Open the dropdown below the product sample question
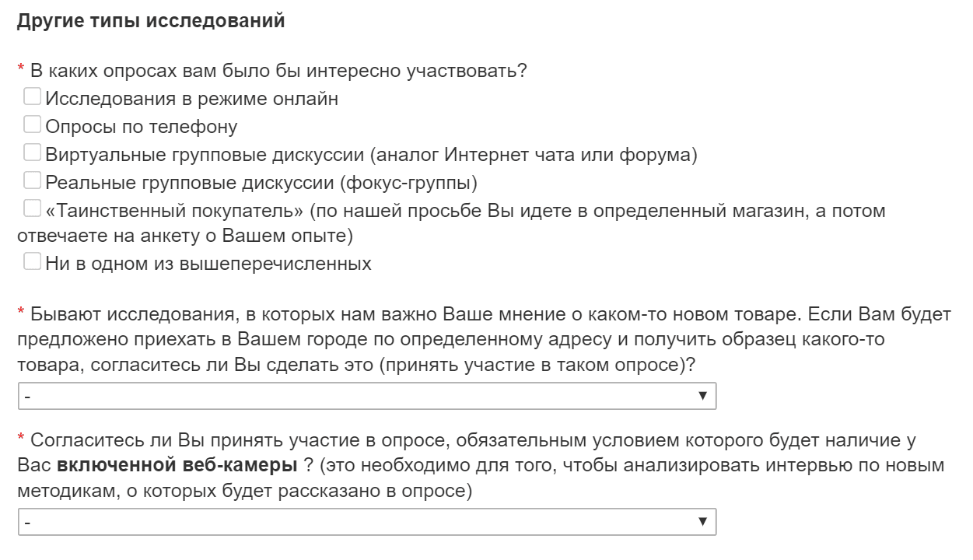 tap(366, 396)
